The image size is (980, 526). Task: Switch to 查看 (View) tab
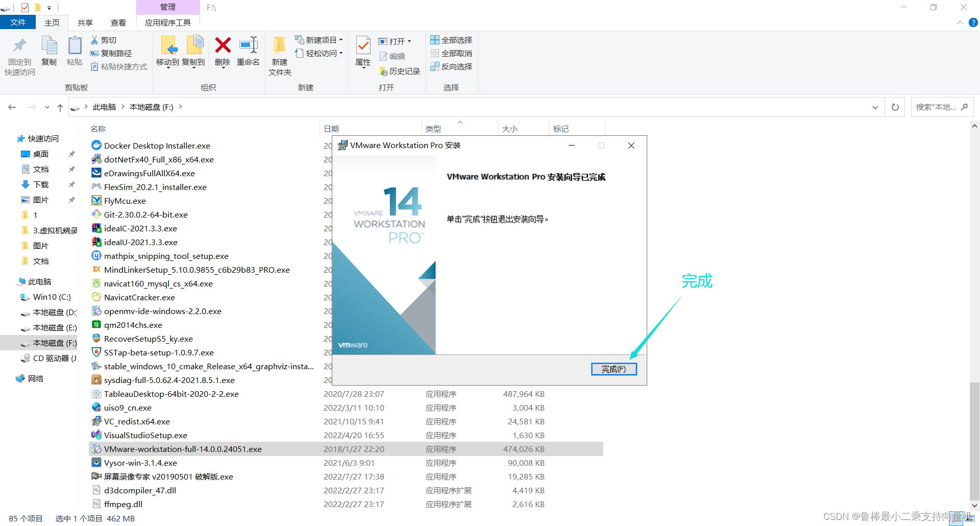click(x=118, y=22)
